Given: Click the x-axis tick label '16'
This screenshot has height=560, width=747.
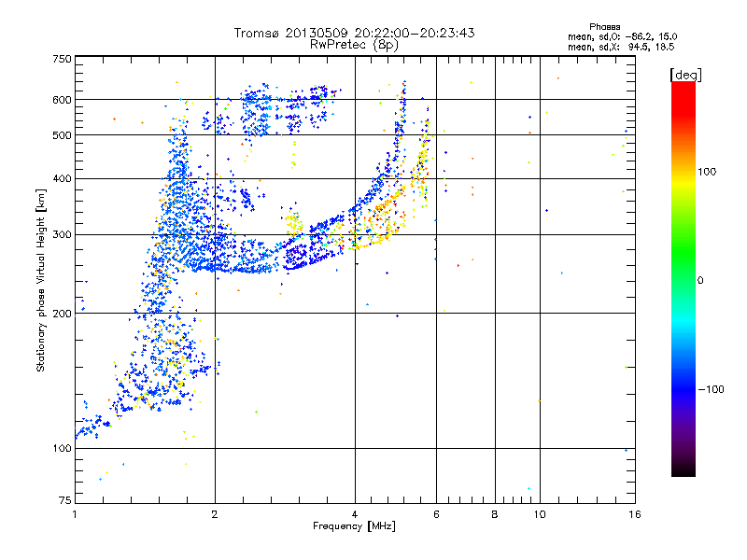Looking at the screenshot, I should point(635,514).
